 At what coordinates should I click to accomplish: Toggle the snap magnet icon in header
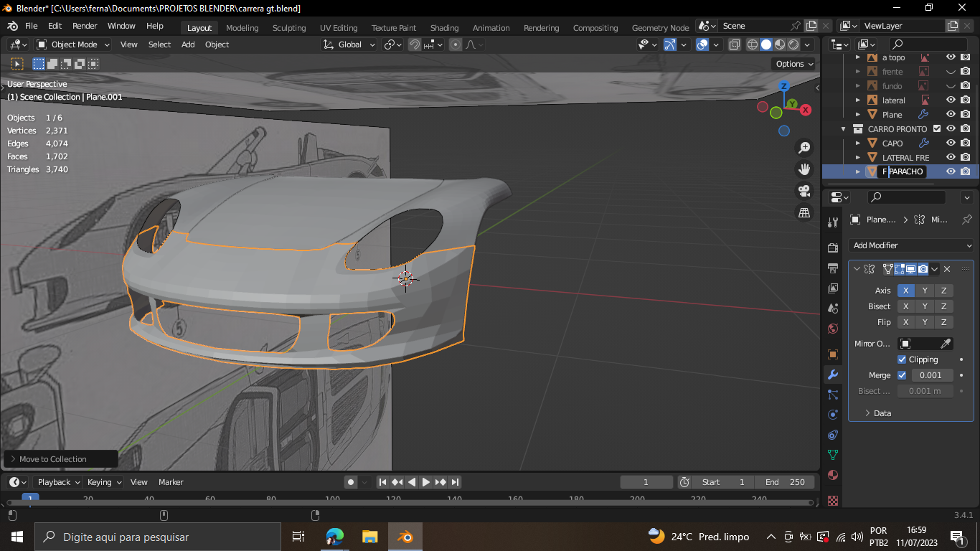coord(415,44)
